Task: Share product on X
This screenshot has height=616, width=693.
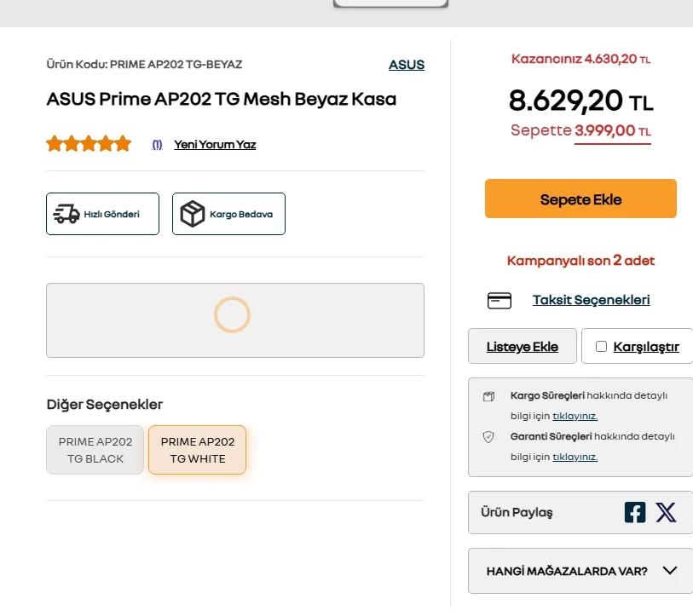Action: tap(666, 513)
